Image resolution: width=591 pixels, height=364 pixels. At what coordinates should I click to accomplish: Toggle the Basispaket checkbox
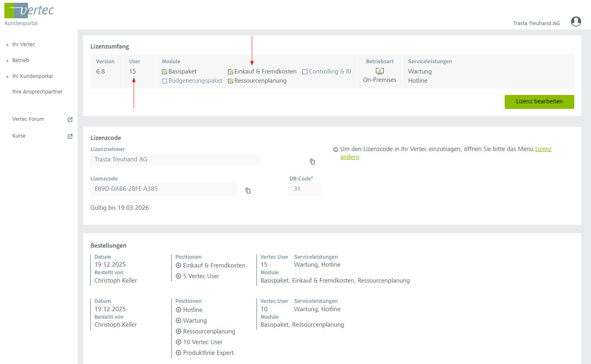(164, 72)
